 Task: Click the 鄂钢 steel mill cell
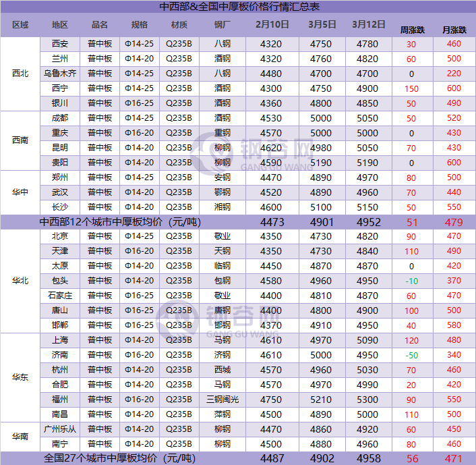tap(222, 192)
